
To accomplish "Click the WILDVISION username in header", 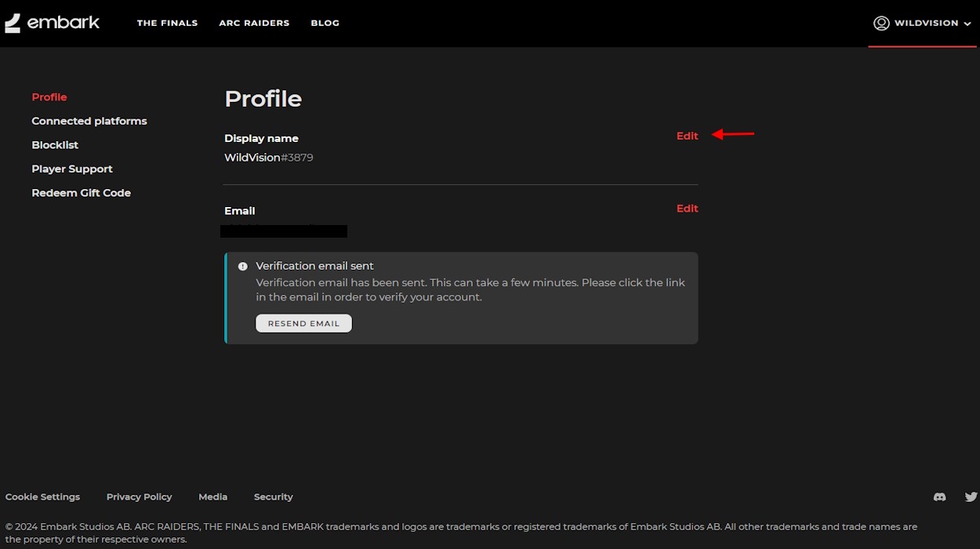I will 927,23.
